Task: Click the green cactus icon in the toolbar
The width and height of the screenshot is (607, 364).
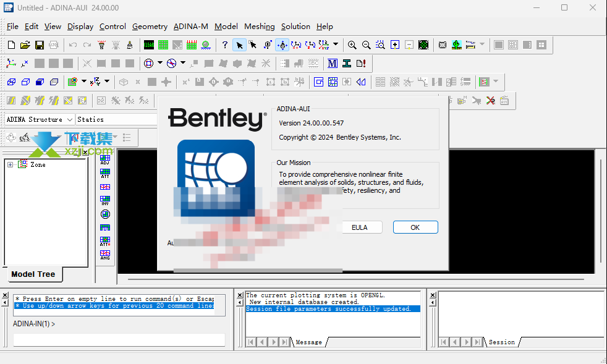Action: click(457, 45)
